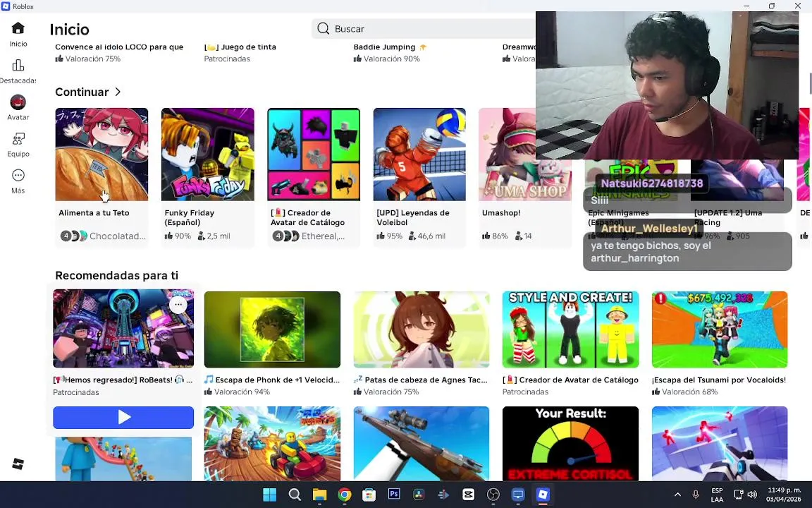Viewport: 812px width, 508px height.
Task: Open the RoBeats recommended thumbnail
Action: [x=123, y=329]
